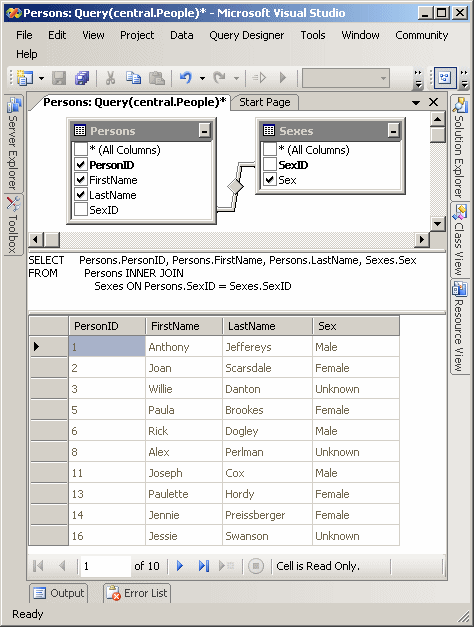Screen dimensions: 474x627
Task: Click the Navigate Forward toolbar icon
Action: 259,78
